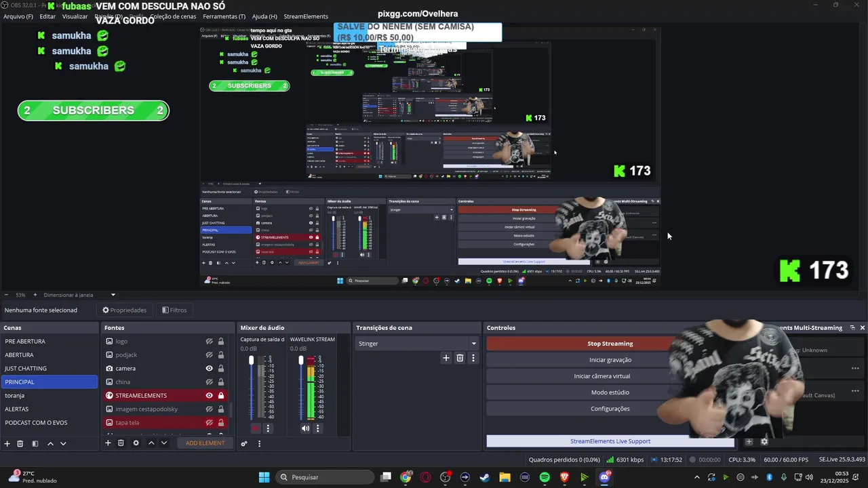Zoom out the preview with the minus icon
The height and width of the screenshot is (488, 868).
click(6, 295)
